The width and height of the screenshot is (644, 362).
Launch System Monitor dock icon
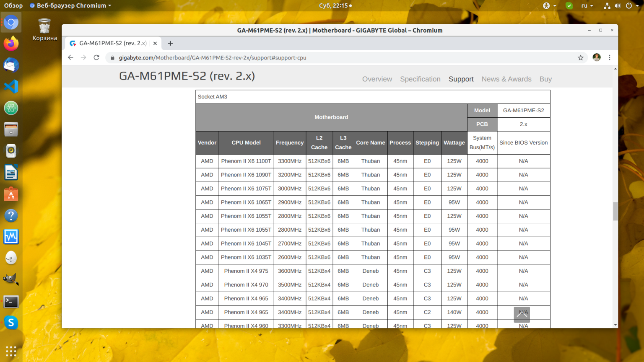pos(11,237)
